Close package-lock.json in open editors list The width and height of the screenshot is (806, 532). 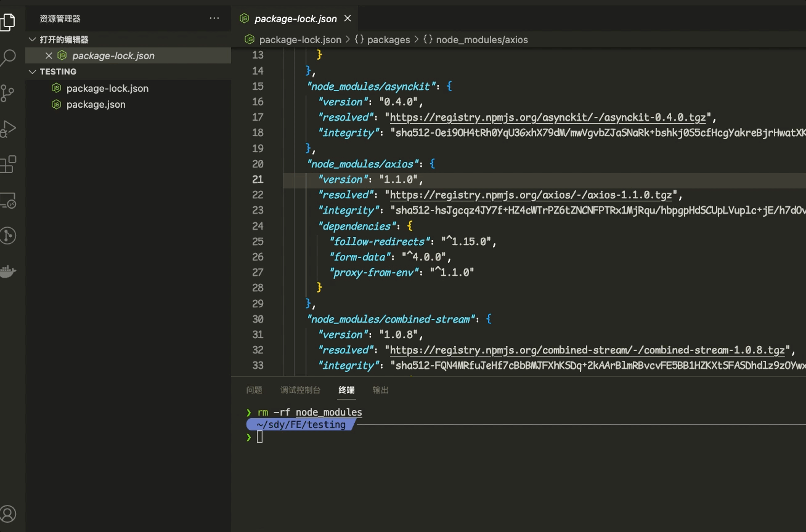(x=49, y=55)
